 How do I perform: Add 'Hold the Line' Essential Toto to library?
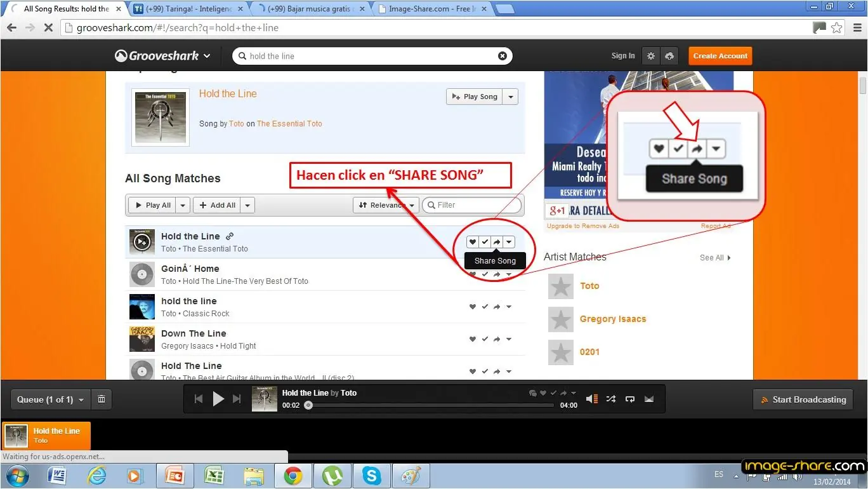click(x=485, y=242)
